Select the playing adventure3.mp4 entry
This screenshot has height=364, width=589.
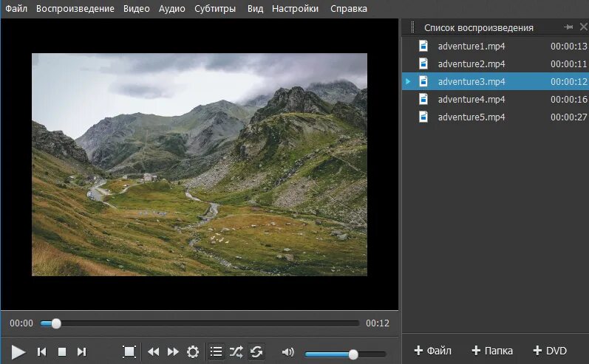coord(495,81)
